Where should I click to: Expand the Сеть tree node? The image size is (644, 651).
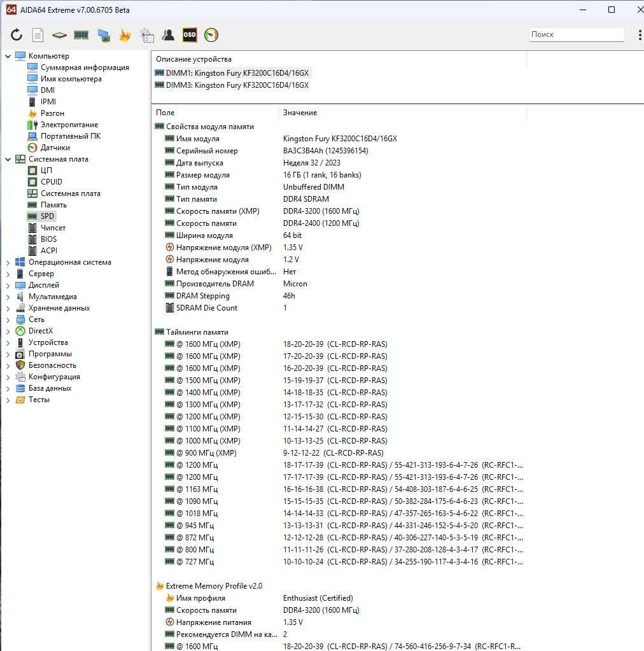(x=8, y=319)
